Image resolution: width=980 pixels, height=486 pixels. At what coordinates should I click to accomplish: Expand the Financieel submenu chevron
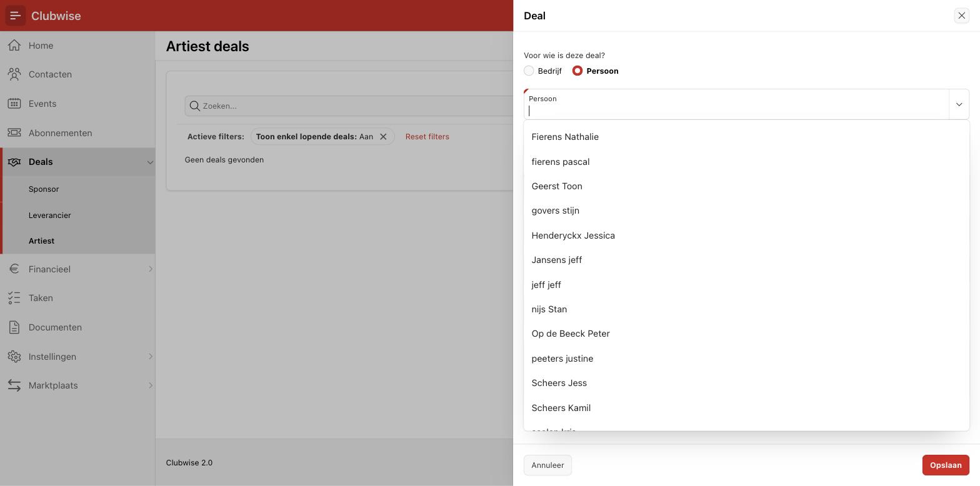click(150, 269)
